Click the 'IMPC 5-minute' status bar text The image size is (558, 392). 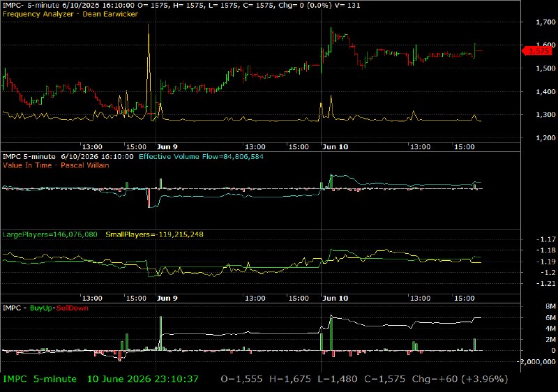(40, 379)
